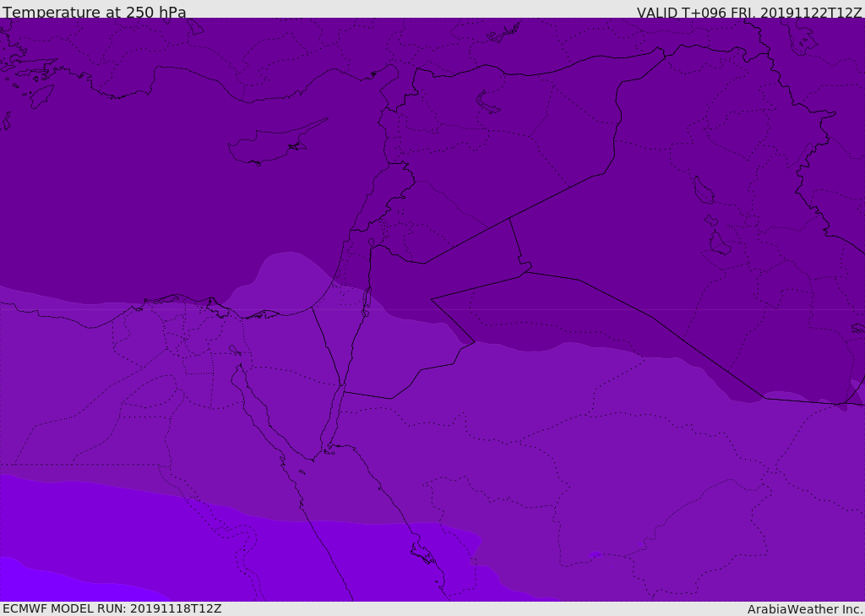
Task: Click the ECMWF MODEL RUN text
Action: [x=112, y=608]
